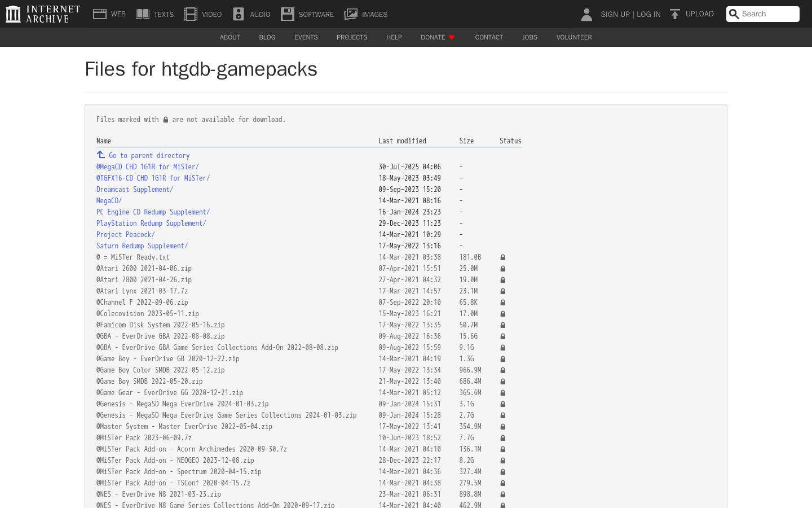
Task: Click the Log In link
Action: click(x=648, y=14)
